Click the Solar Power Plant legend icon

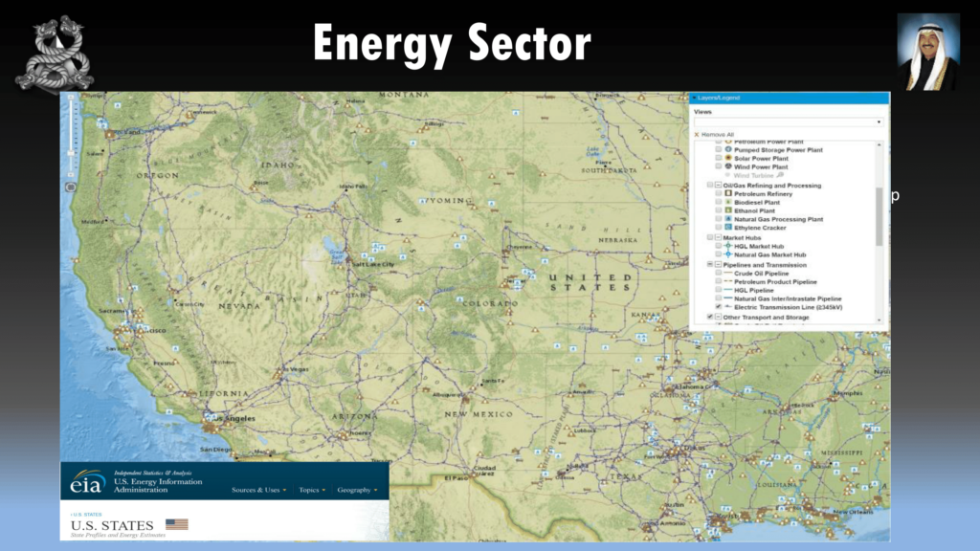[728, 158]
